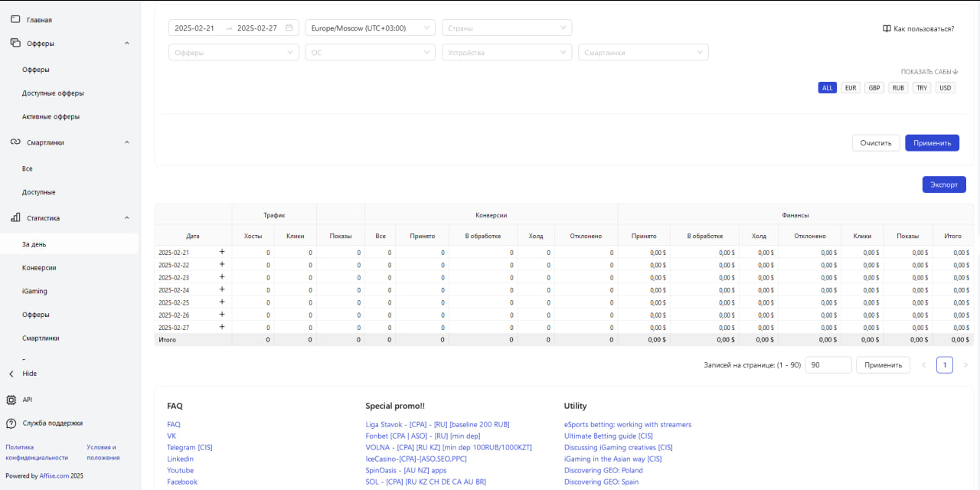Click the Статистика bar-chart icon
Image resolution: width=980 pixels, height=490 pixels.
coord(15,218)
